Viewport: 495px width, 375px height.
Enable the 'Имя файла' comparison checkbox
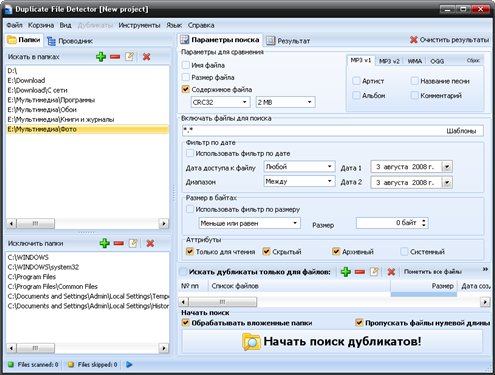click(186, 65)
